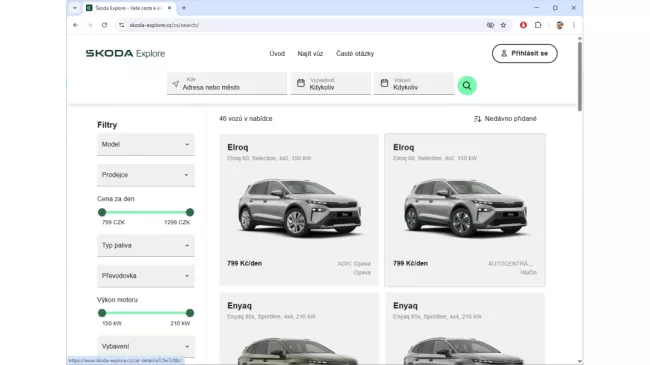Open Elroq card from AUTOCENTRÁ... dealer

465,210
